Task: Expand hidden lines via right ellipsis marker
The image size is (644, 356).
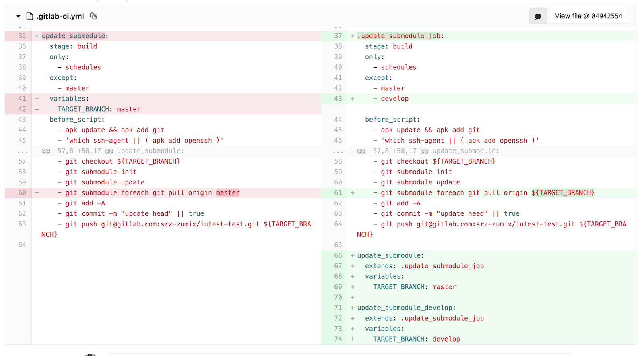Action: [x=338, y=151]
